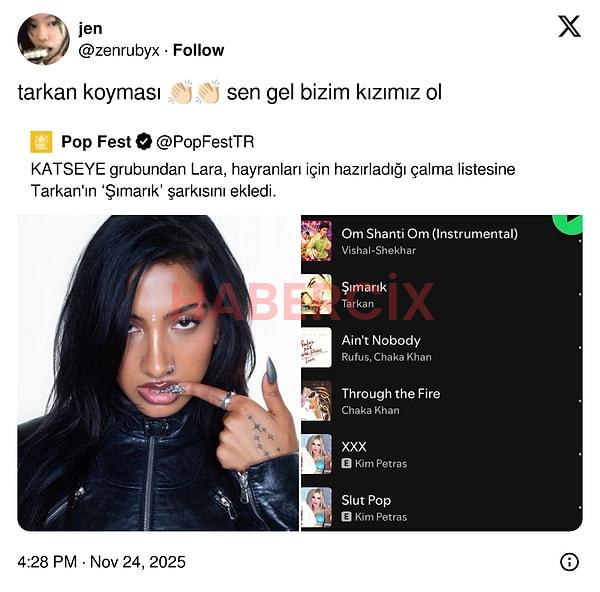600x592 pixels.
Task: Select the Ain't Nobody track
Action: coord(442,347)
